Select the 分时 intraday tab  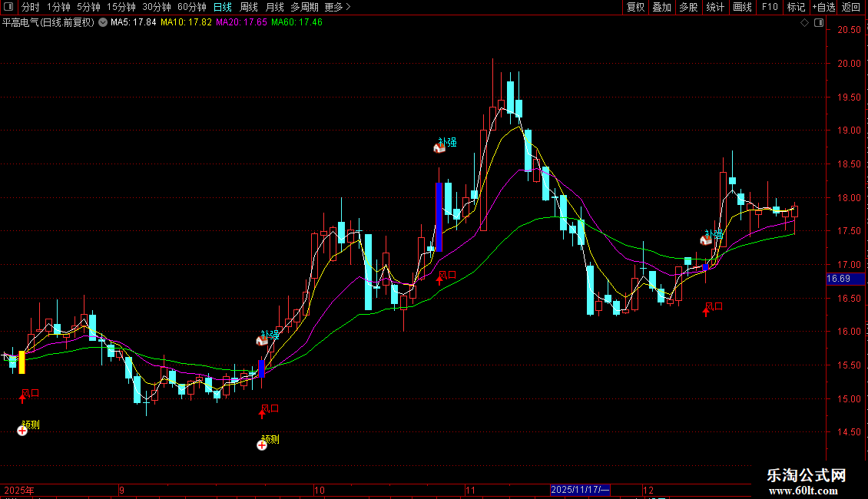click(30, 7)
